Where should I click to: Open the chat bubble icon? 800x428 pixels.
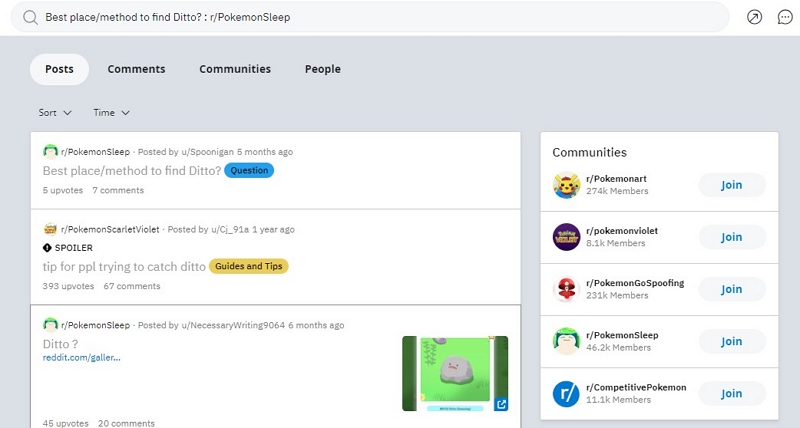click(x=785, y=17)
